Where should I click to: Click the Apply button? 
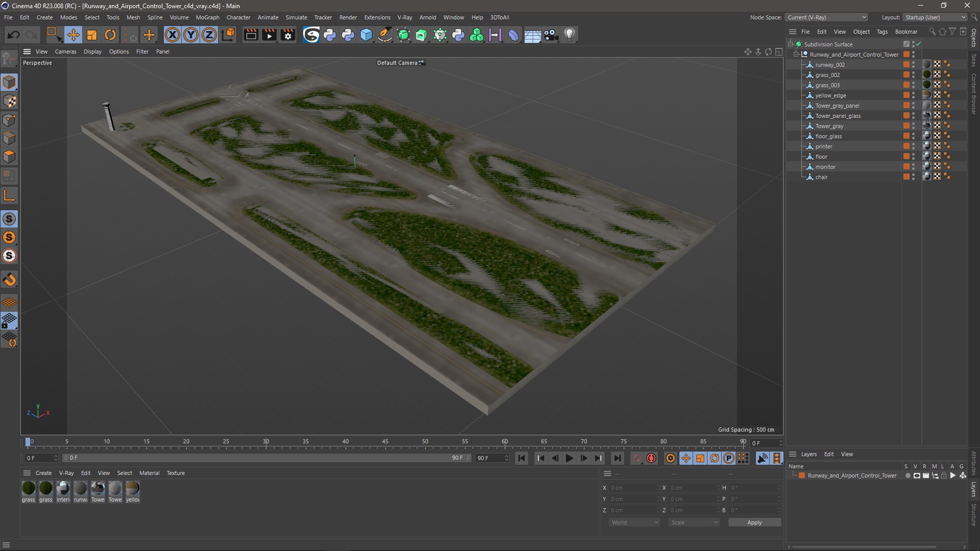point(754,522)
